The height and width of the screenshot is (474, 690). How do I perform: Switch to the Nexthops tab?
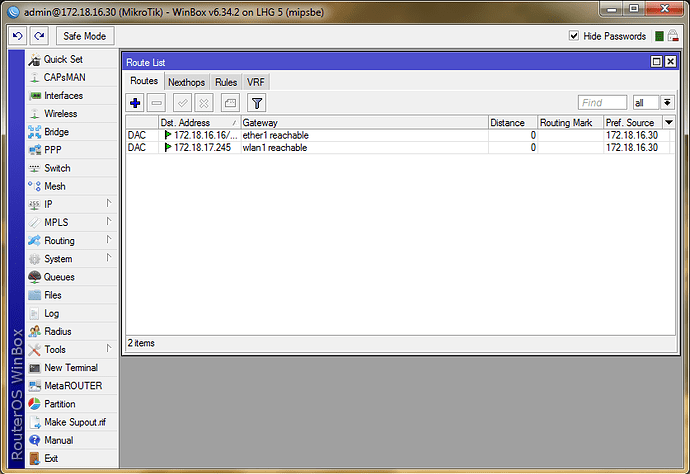point(187,82)
